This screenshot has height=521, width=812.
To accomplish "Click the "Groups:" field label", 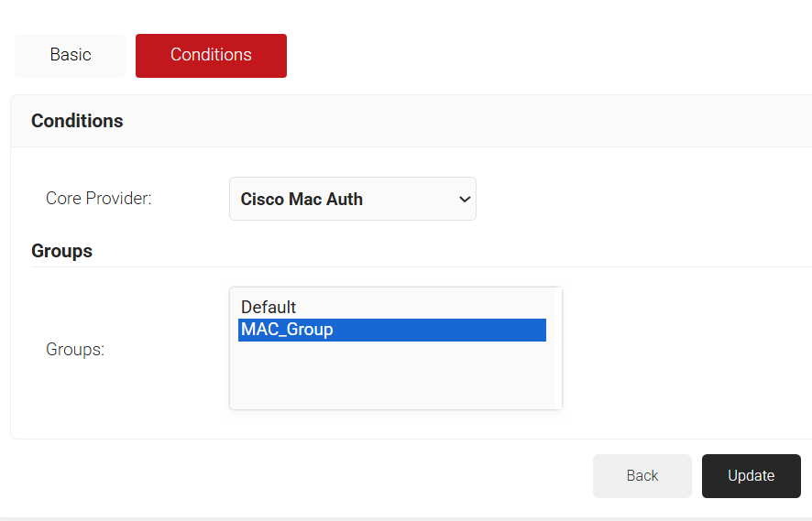I will click(75, 349).
